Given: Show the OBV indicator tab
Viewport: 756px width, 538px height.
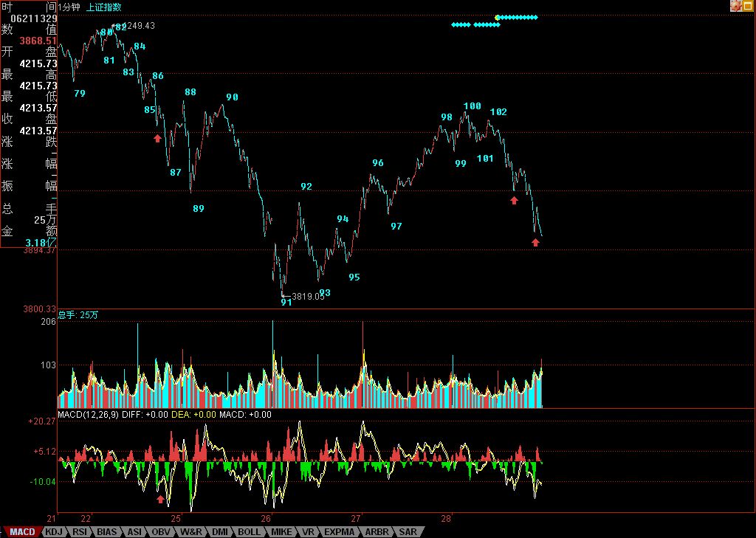Looking at the screenshot, I should (x=161, y=531).
